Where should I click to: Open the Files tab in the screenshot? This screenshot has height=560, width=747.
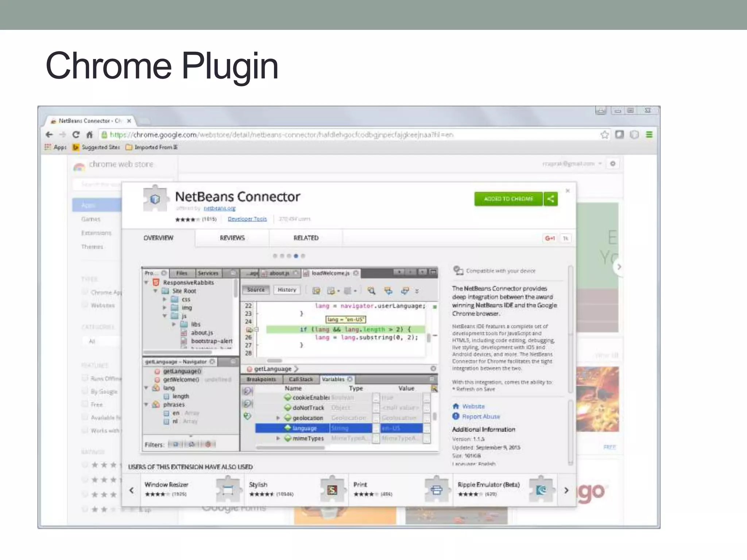click(182, 273)
